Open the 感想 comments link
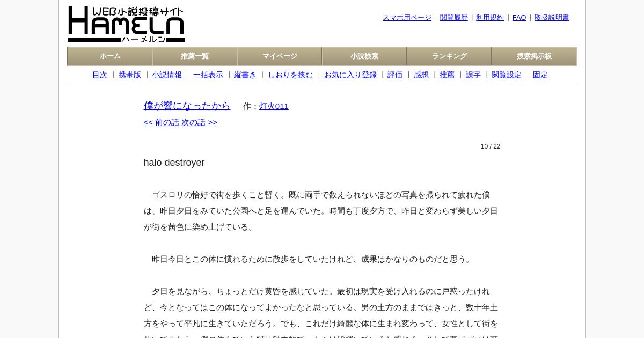Viewport: 644px width, 338px height. [421, 75]
